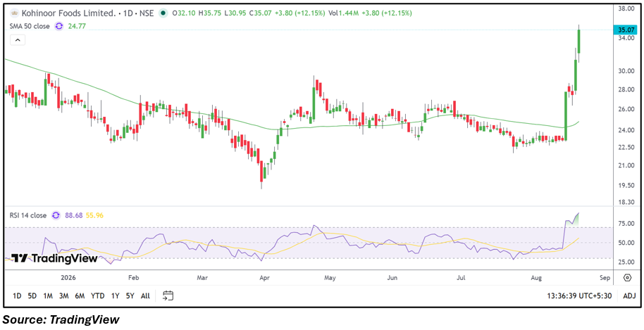Click the TradingView logo link

(54, 258)
